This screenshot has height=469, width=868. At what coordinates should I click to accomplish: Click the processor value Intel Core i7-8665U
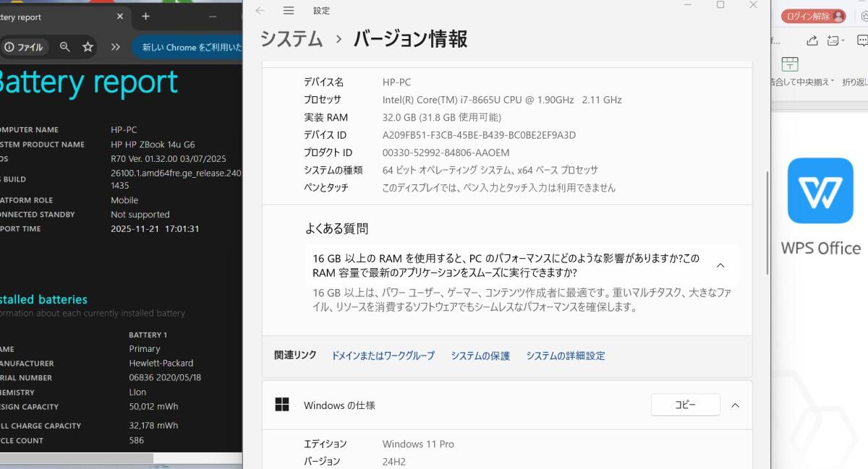[x=502, y=100]
